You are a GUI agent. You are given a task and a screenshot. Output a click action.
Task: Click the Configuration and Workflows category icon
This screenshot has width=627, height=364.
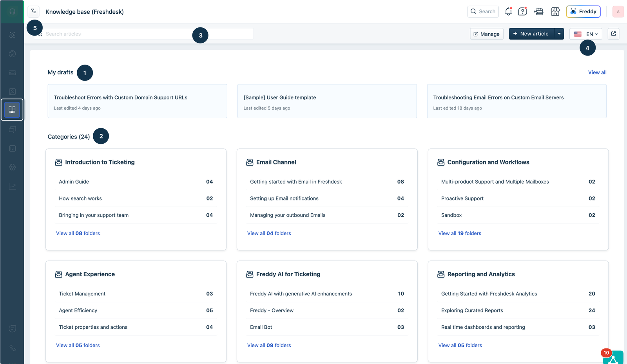(x=441, y=162)
